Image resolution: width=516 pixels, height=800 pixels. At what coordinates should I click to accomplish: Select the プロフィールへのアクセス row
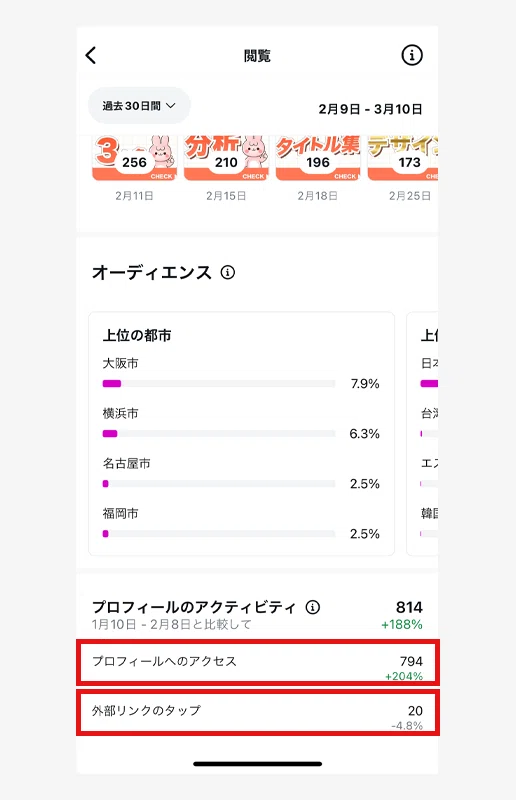point(258,662)
